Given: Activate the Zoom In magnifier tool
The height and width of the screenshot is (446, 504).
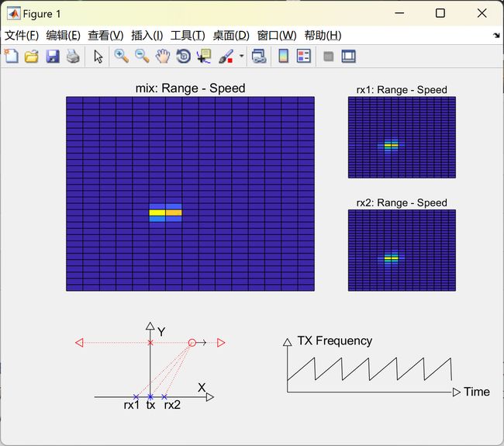Looking at the screenshot, I should pos(122,57).
